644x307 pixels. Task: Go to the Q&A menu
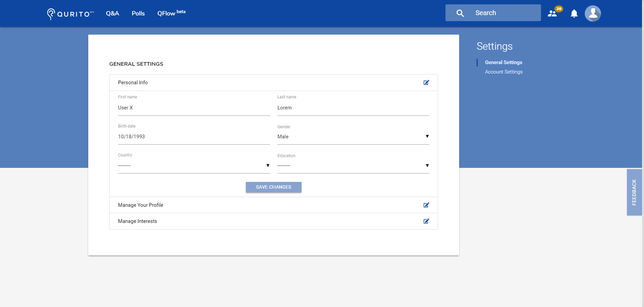112,13
